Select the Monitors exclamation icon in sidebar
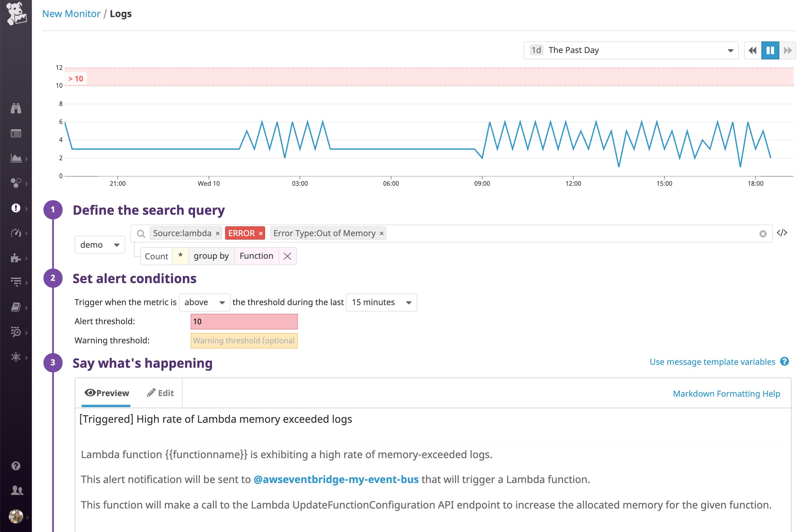 [x=16, y=208]
